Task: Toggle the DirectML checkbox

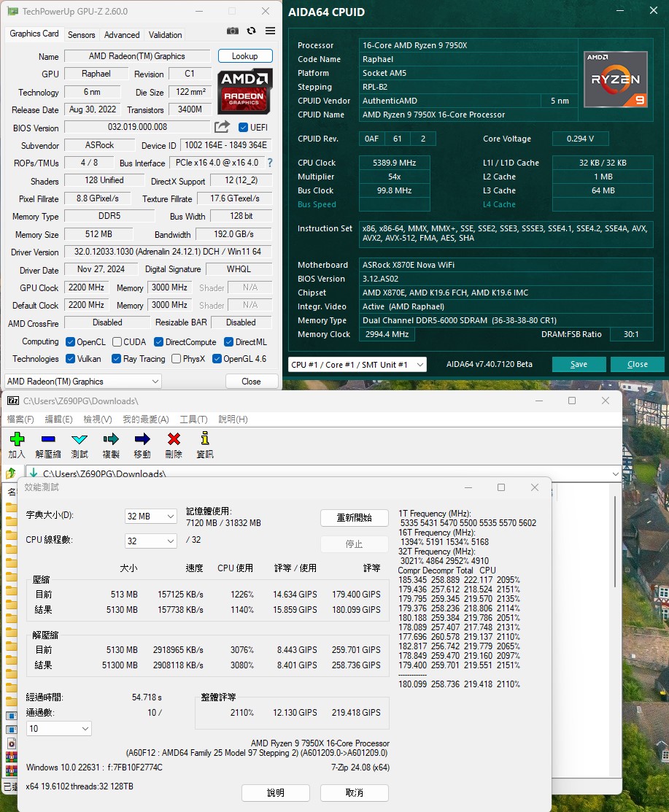Action: pyautogui.click(x=228, y=341)
